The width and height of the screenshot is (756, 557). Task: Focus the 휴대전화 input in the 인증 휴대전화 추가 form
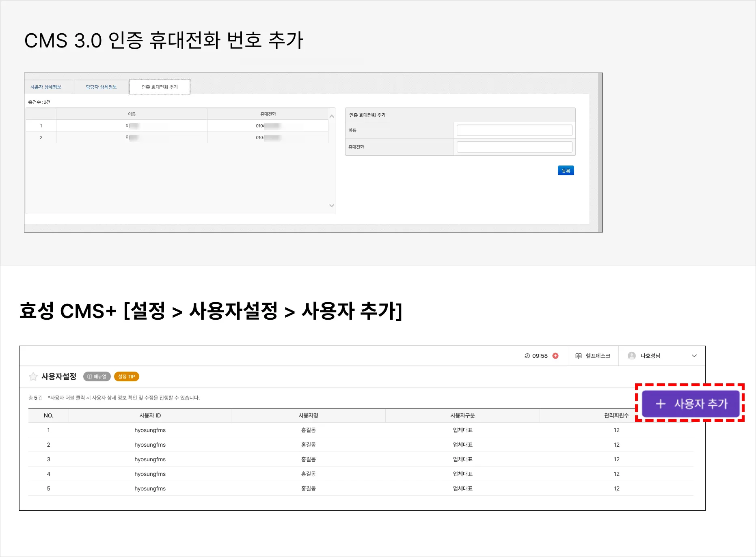coord(514,147)
